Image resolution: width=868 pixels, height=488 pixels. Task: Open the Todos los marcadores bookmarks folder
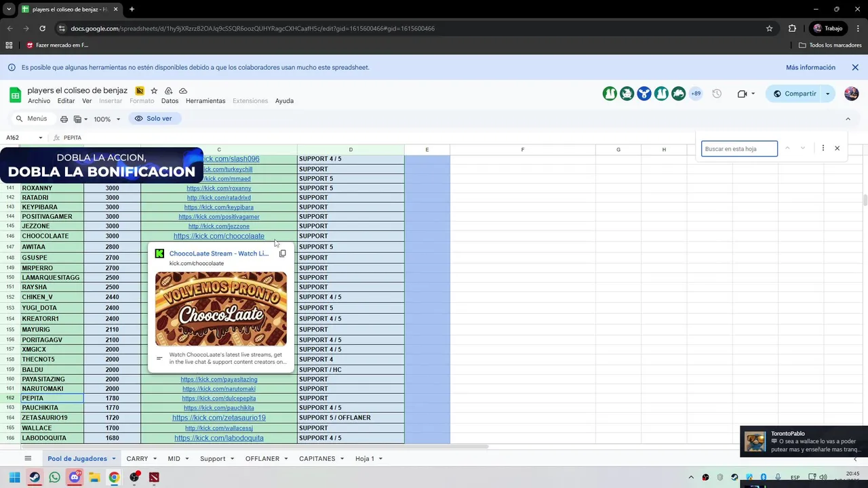pos(830,45)
